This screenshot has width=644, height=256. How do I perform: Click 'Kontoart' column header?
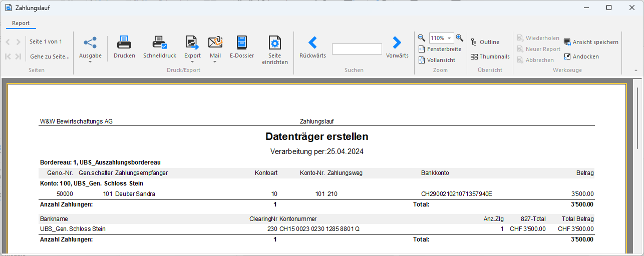click(x=266, y=173)
